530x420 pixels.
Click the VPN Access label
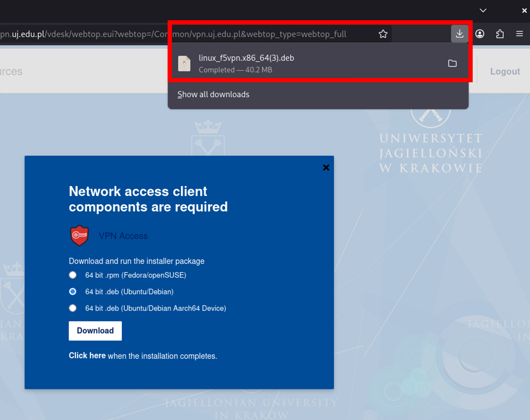pos(123,236)
